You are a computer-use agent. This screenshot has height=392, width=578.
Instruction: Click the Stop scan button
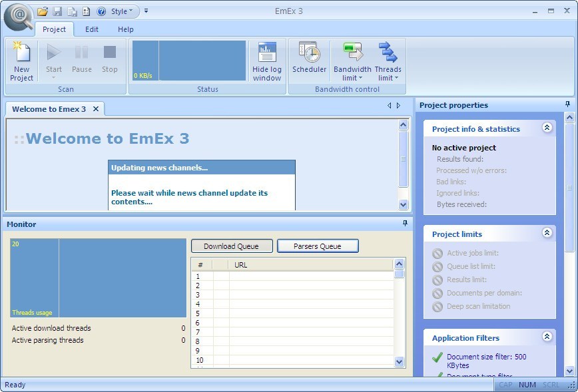[109, 59]
